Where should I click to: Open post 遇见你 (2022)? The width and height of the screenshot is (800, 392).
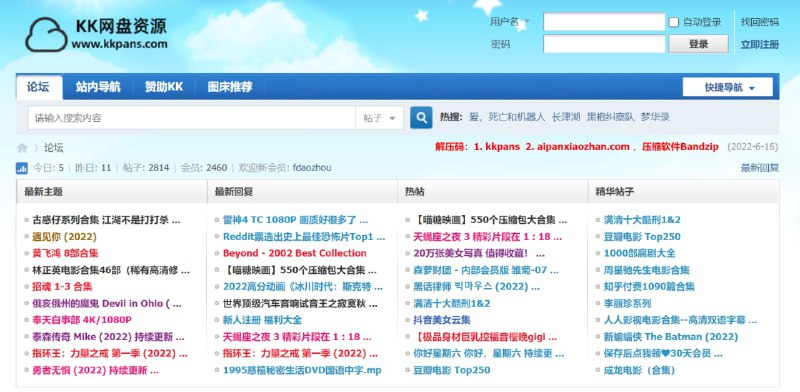64,237
